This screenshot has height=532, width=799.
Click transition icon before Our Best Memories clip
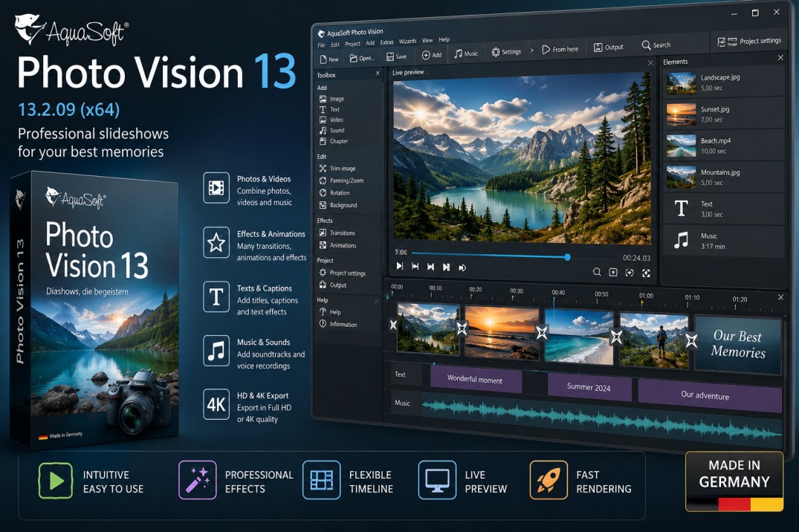point(691,340)
